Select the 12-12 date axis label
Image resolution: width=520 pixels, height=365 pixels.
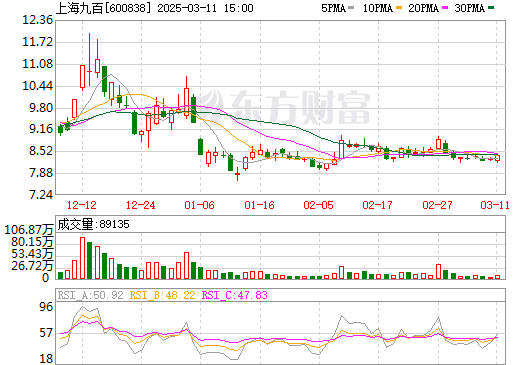(x=82, y=205)
